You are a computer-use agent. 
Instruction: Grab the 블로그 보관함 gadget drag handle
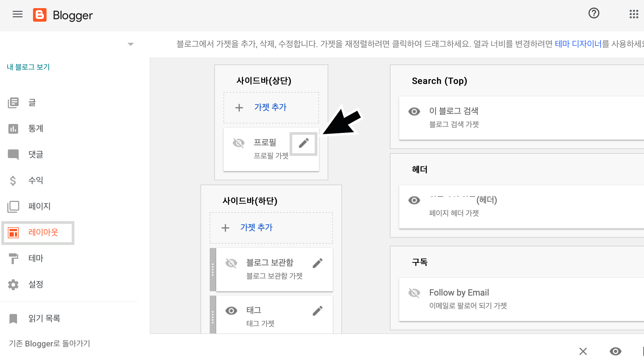point(213,270)
